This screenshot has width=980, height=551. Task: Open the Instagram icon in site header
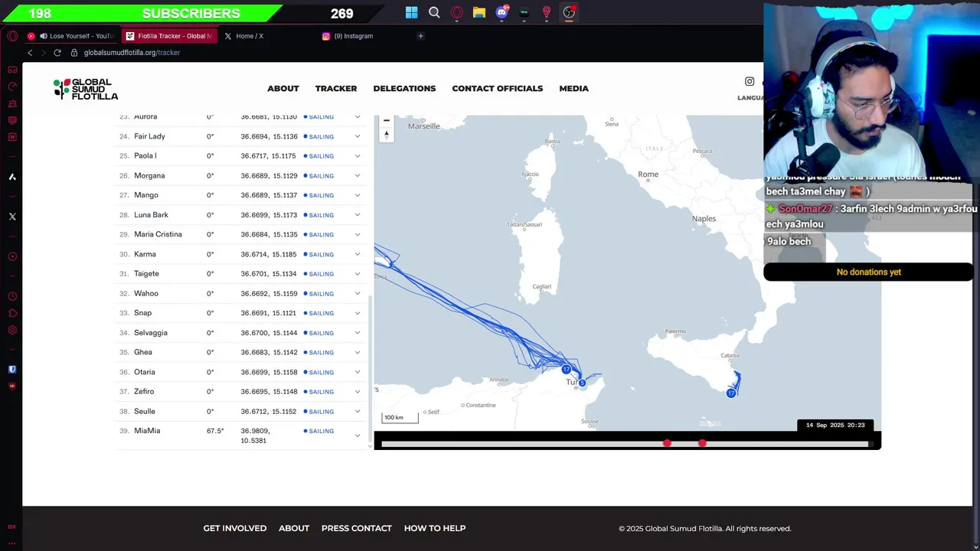[x=750, y=81]
